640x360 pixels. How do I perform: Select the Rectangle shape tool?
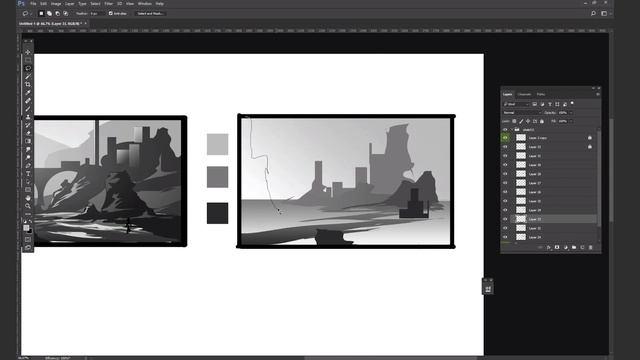[28, 190]
